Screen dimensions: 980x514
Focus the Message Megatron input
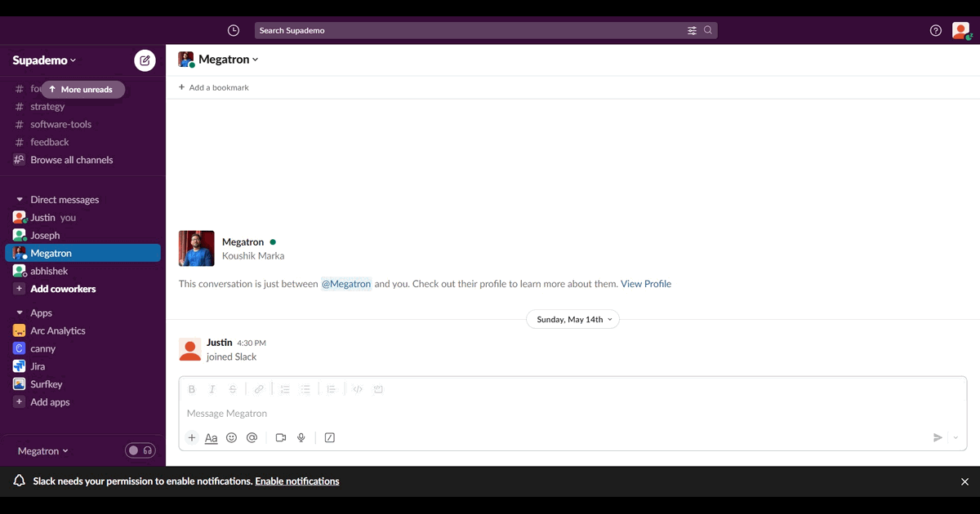point(572,414)
